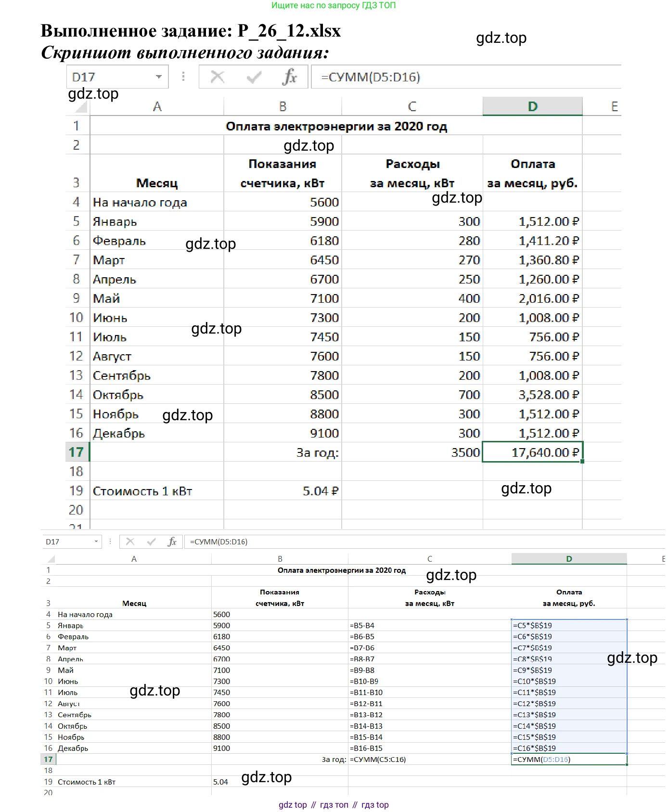Click the "На начало года" cell in the top sheet
The height and width of the screenshot is (812, 668).
157,202
